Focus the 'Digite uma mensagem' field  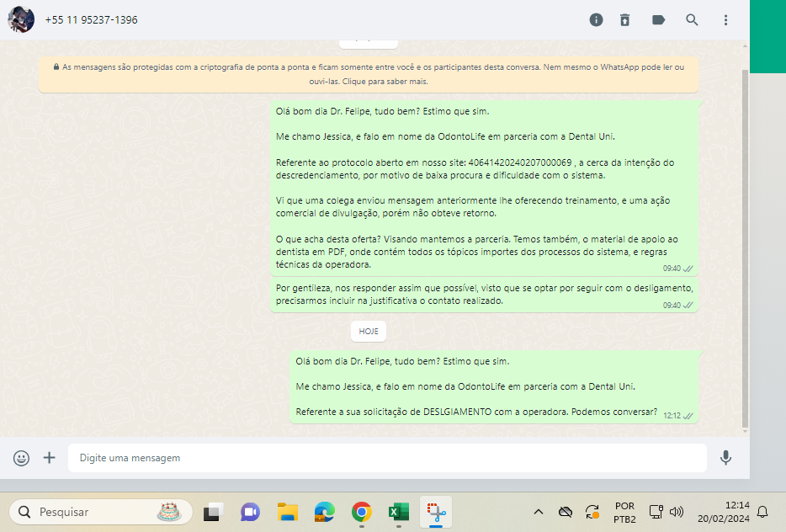[x=387, y=458]
